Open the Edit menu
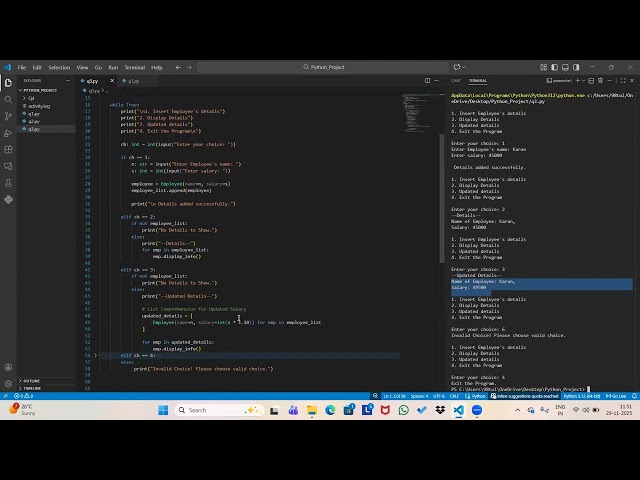 pyautogui.click(x=37, y=67)
